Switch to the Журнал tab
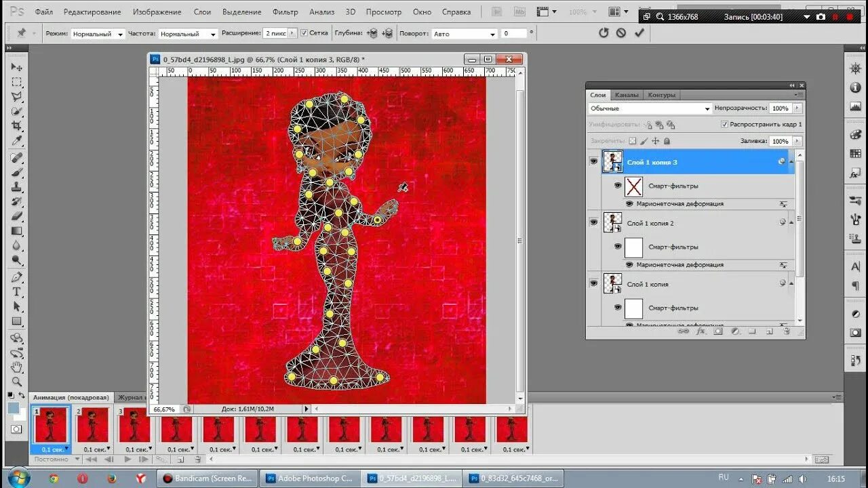Image resolution: width=868 pixels, height=488 pixels. point(131,397)
